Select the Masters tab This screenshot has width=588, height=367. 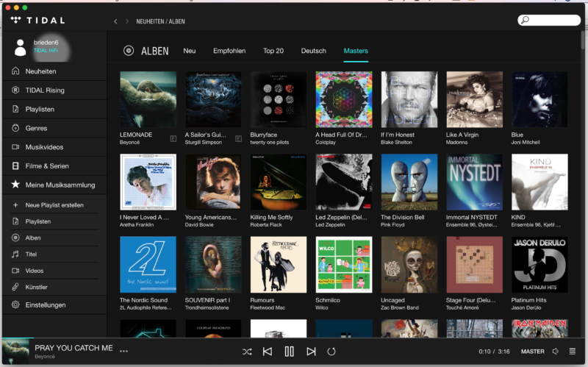356,51
